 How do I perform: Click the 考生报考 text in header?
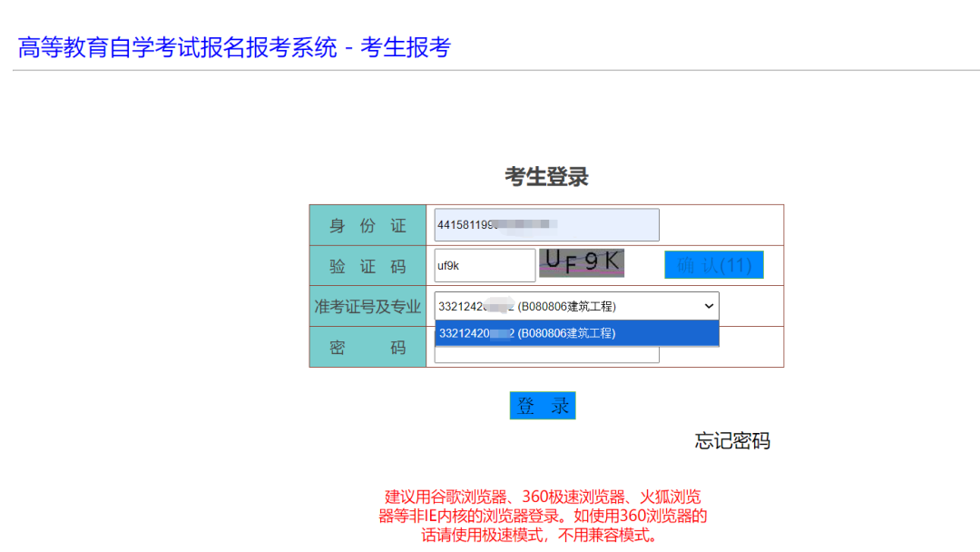click(x=406, y=48)
